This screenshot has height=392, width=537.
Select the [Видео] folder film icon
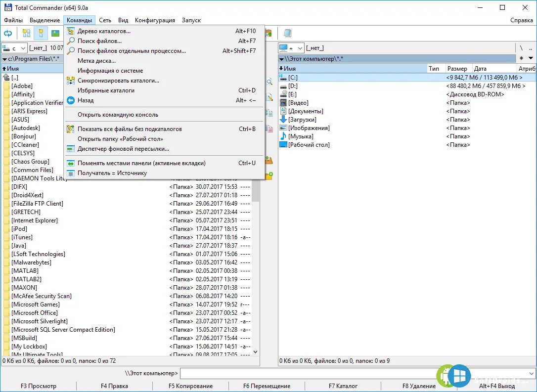(283, 103)
